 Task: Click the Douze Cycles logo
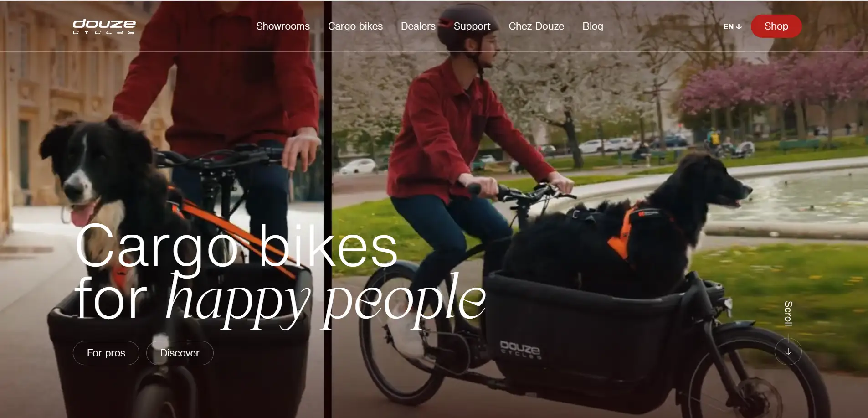click(x=104, y=26)
